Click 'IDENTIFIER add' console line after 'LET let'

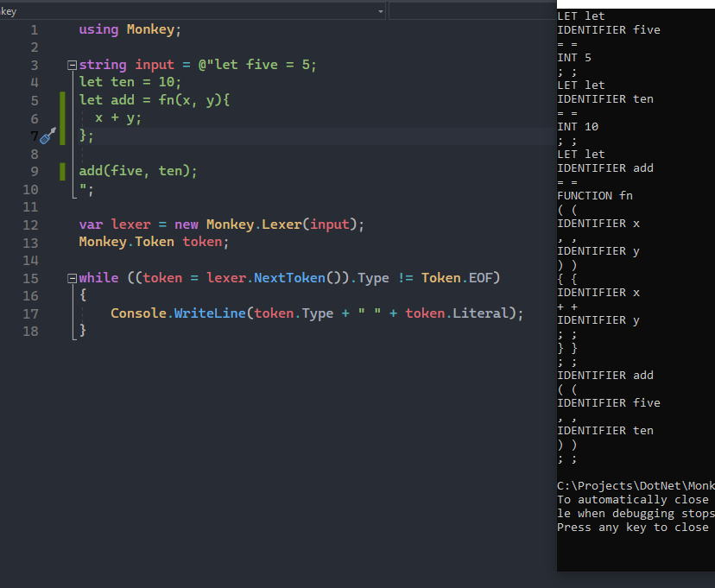coord(605,168)
